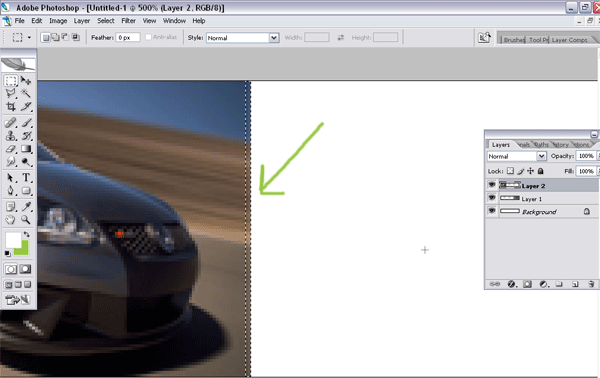
Task: Select the Eraser tool
Action: pos(11,149)
